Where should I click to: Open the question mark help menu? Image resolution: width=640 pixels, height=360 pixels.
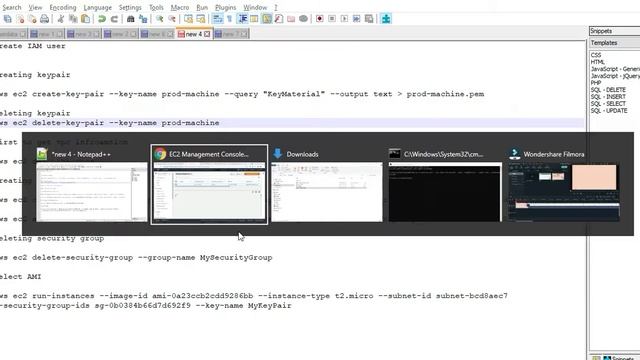coord(276,7)
